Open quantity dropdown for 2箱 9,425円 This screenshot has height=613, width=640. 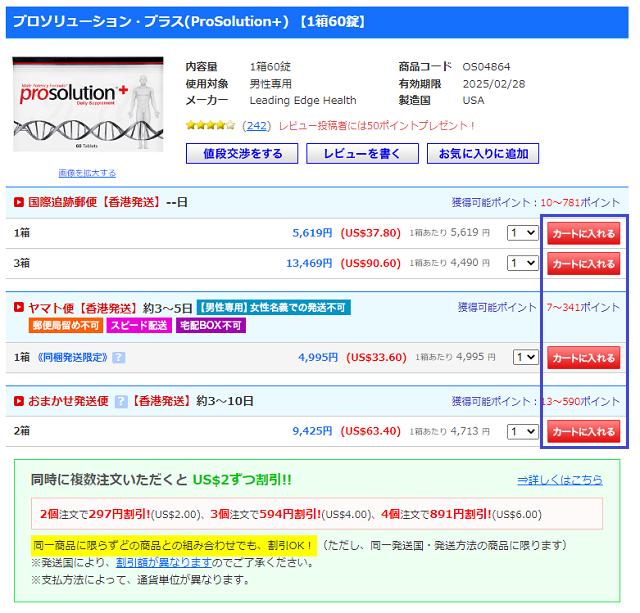(x=522, y=431)
